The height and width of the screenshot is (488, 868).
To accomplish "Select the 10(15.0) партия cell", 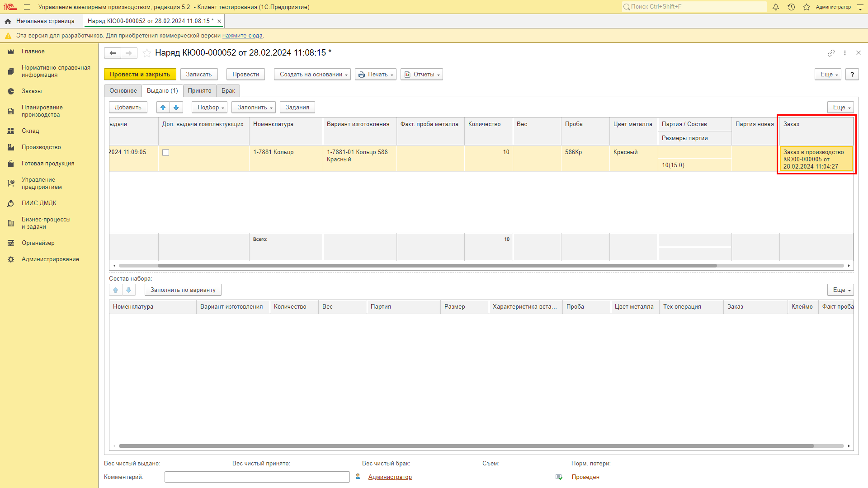I will pos(695,165).
